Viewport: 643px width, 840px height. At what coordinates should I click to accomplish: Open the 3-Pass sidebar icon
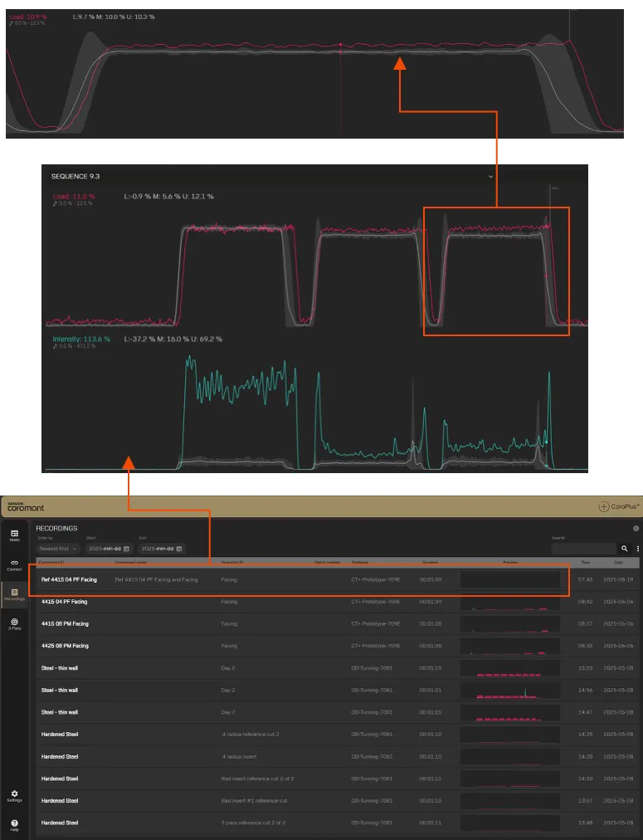(x=14, y=623)
